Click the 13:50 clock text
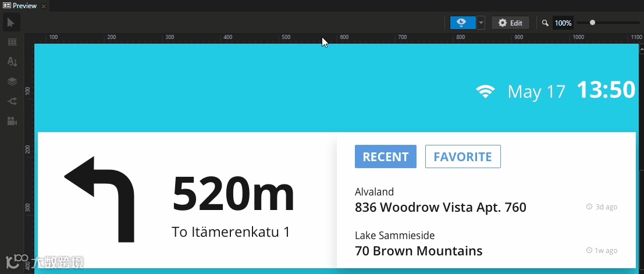The width and height of the screenshot is (644, 274). pyautogui.click(x=606, y=90)
